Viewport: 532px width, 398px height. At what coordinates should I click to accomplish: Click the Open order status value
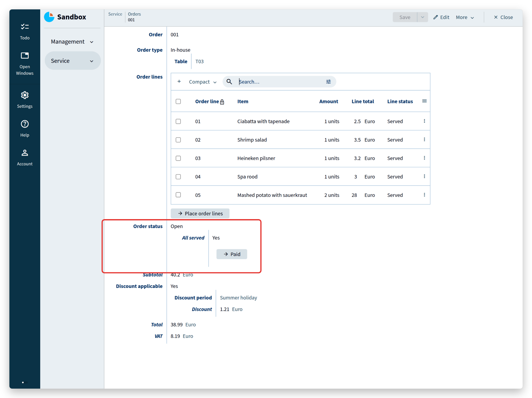click(177, 226)
